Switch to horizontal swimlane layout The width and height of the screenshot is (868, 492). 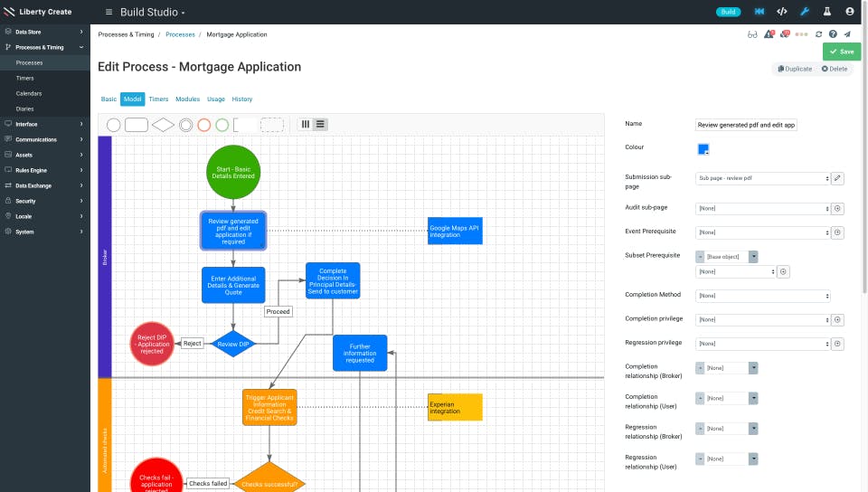(x=320, y=125)
